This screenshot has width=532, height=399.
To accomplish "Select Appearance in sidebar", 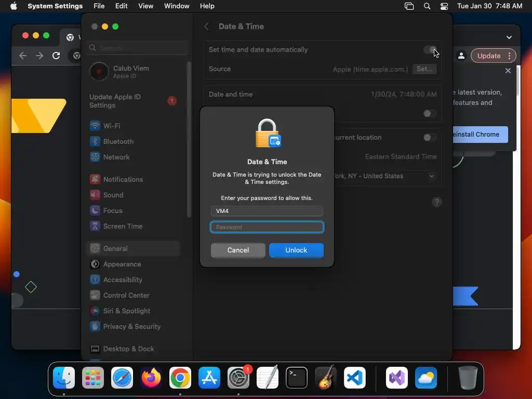I will (x=134, y=264).
